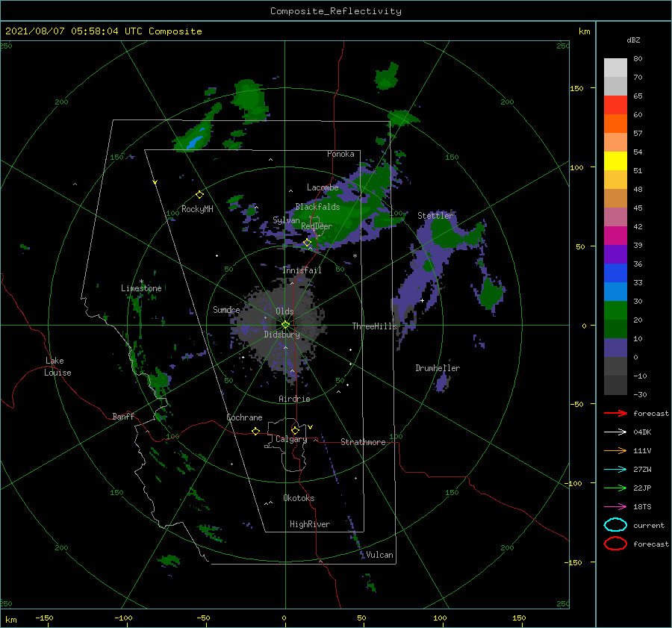672x628 pixels.
Task: Click the Vulcan town label
Action: (379, 555)
